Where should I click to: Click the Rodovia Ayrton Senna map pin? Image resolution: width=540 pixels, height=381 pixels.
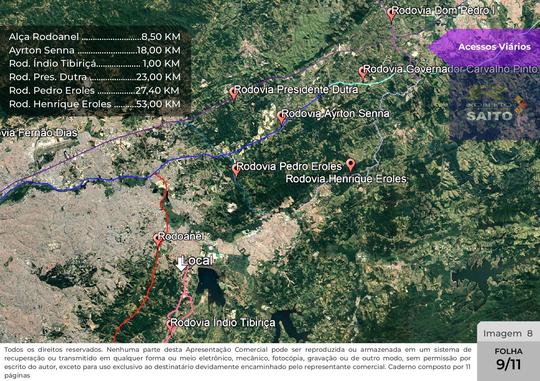coord(281,117)
